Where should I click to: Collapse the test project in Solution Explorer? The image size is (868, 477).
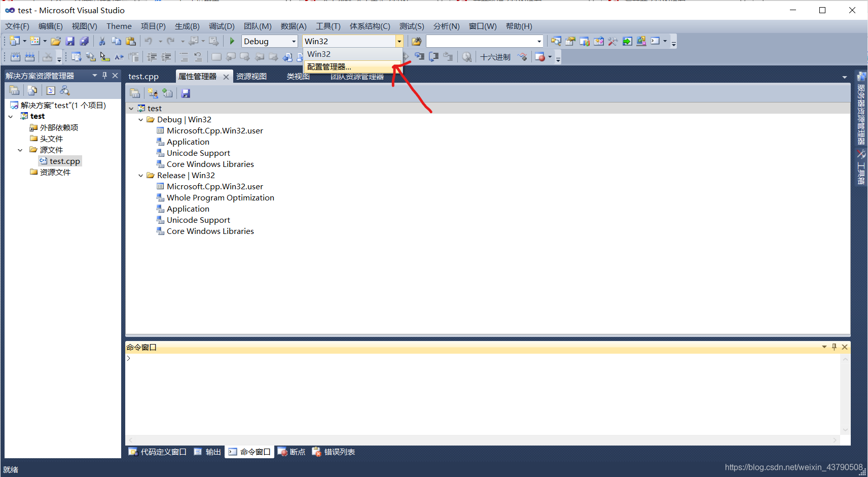(11, 117)
